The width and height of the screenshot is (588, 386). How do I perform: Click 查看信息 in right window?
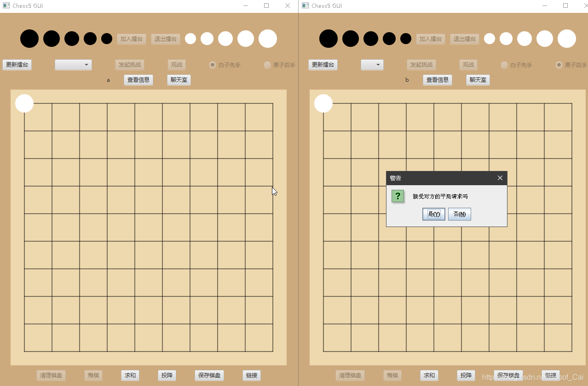(x=438, y=80)
